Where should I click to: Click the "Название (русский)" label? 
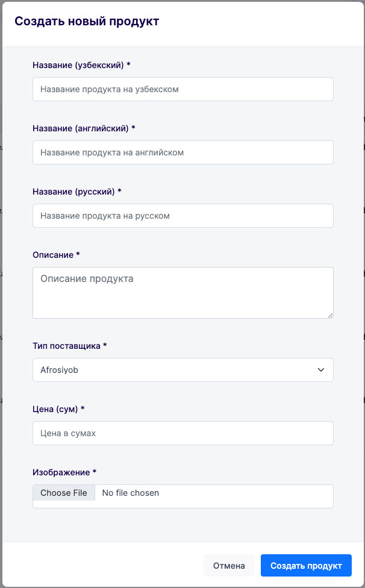76,191
